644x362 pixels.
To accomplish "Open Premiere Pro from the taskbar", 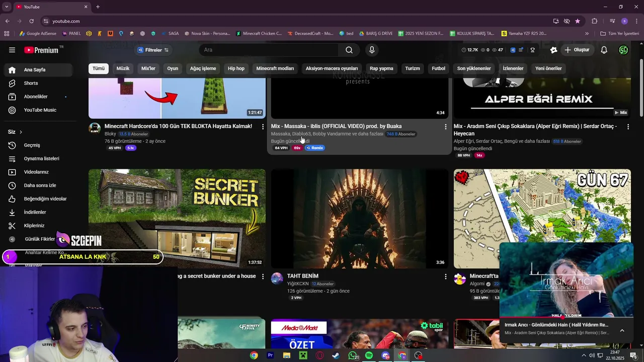I will [270, 355].
